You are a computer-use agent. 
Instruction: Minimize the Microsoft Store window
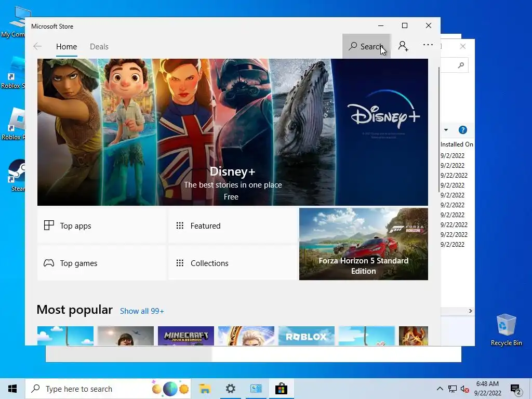(381, 25)
